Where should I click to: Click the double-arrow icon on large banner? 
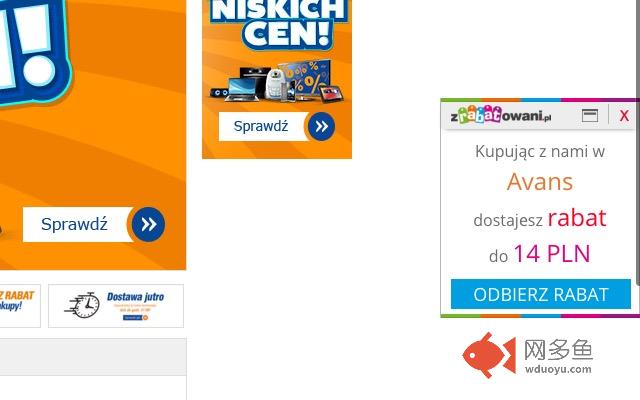(x=149, y=224)
